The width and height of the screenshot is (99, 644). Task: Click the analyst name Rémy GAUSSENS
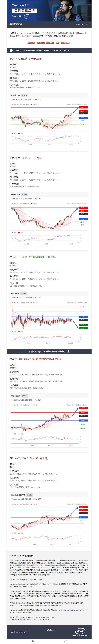[x=35, y=579]
